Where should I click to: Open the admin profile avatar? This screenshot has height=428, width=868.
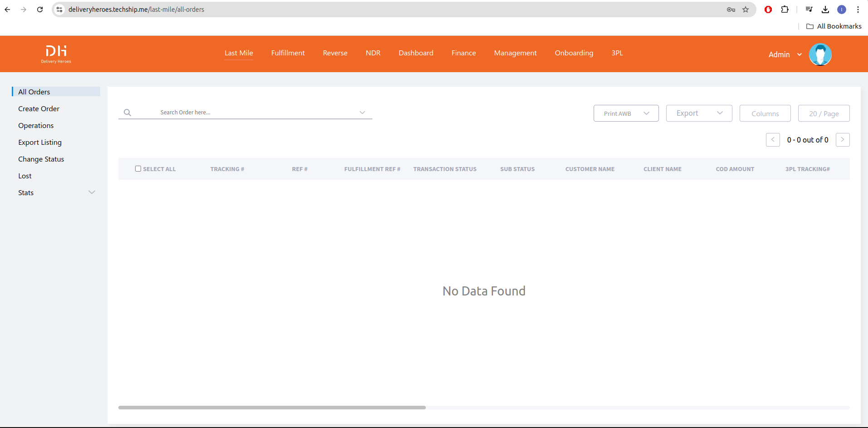click(820, 54)
